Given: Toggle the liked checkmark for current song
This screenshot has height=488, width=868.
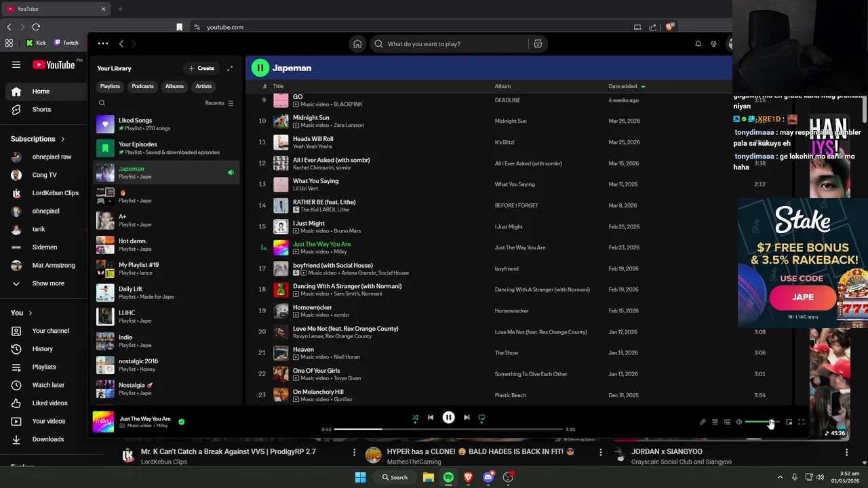Looking at the screenshot, I should 181,422.
